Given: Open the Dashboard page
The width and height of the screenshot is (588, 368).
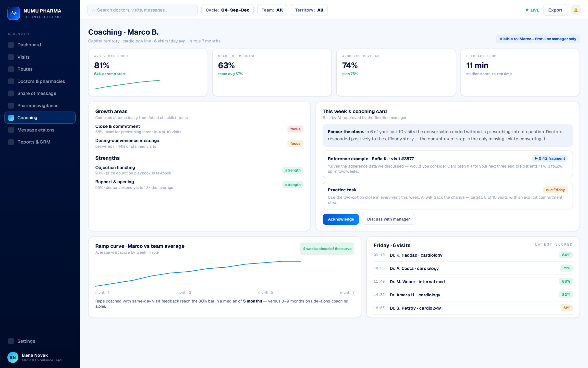Looking at the screenshot, I should pos(40,45).
